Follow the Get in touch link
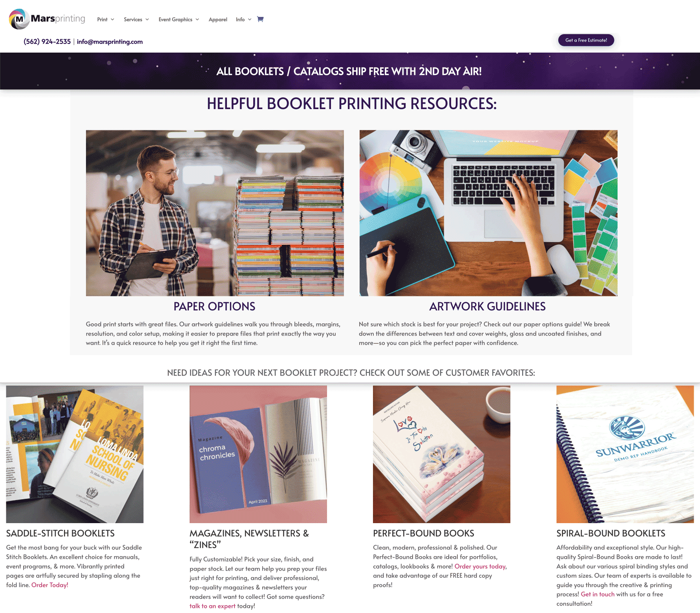This screenshot has height=613, width=700. (x=598, y=594)
